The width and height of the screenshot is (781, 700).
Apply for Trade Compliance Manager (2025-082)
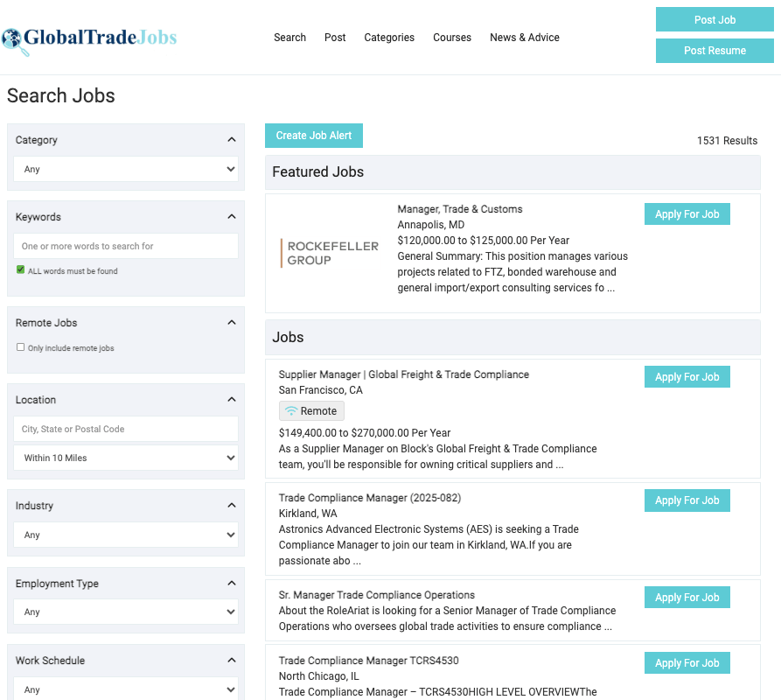[687, 500]
